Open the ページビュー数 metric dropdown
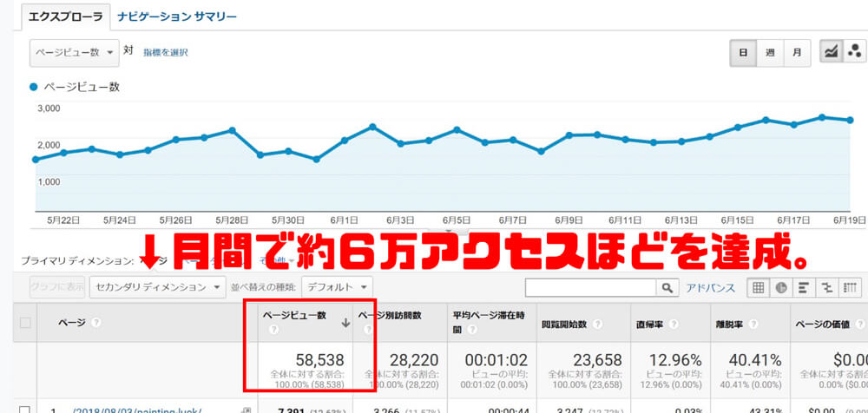 point(74,52)
